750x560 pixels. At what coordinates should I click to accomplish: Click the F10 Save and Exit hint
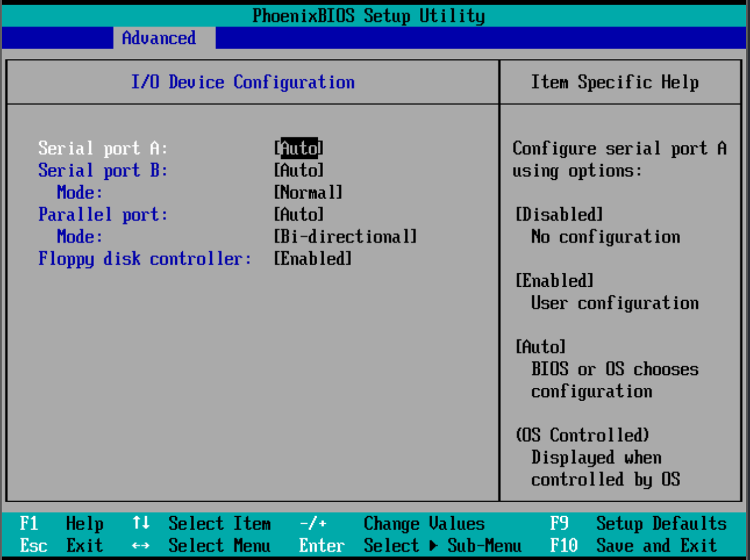click(633, 545)
